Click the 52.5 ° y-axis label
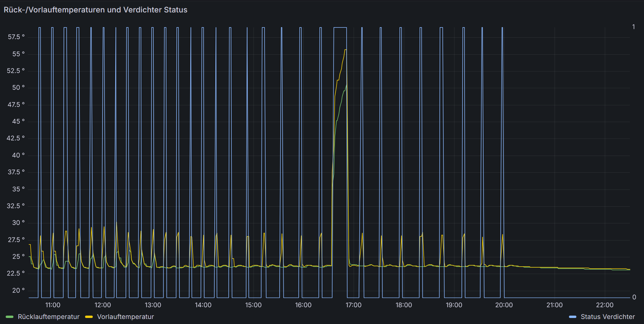 tap(16, 71)
